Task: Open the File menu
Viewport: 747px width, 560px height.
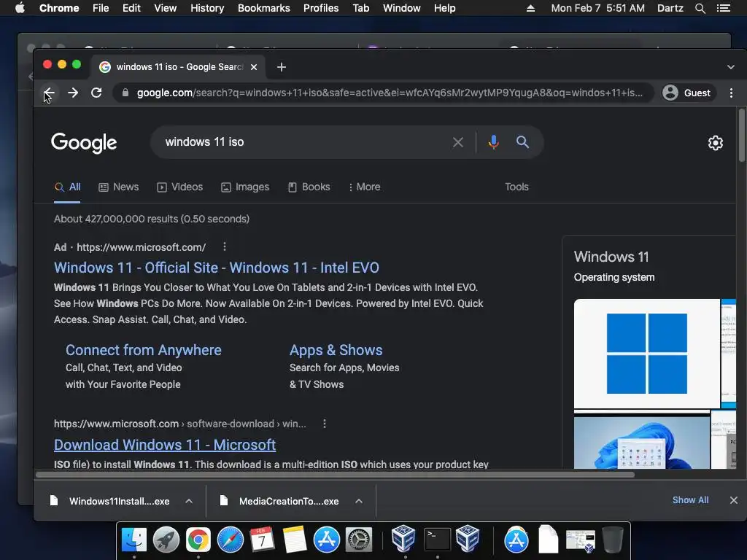Action: (101, 8)
